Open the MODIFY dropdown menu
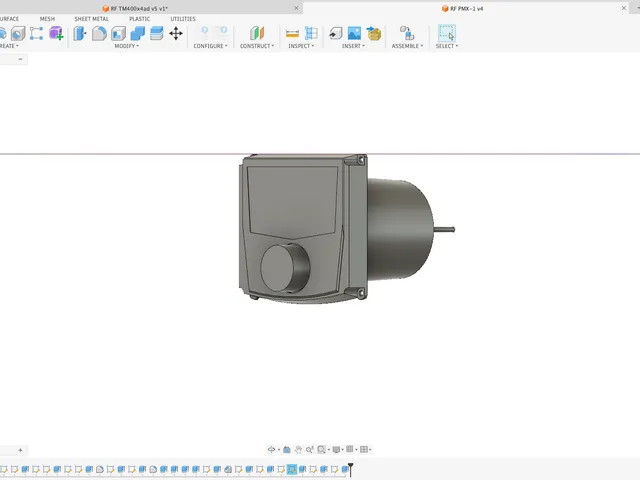 coord(127,46)
